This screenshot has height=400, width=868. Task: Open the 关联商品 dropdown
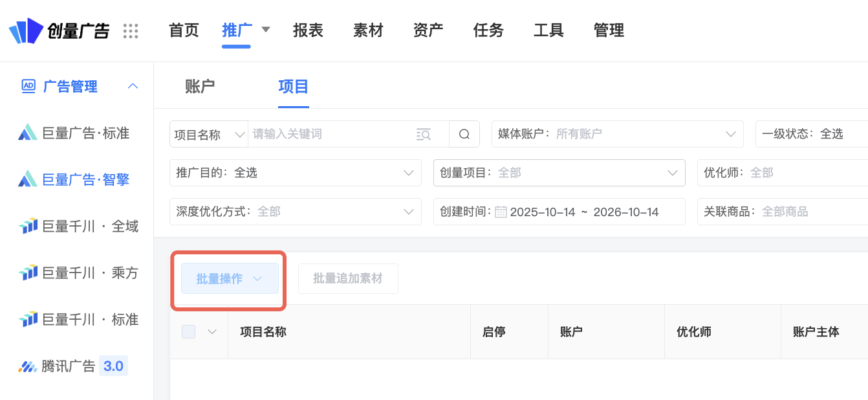pyautogui.click(x=783, y=212)
